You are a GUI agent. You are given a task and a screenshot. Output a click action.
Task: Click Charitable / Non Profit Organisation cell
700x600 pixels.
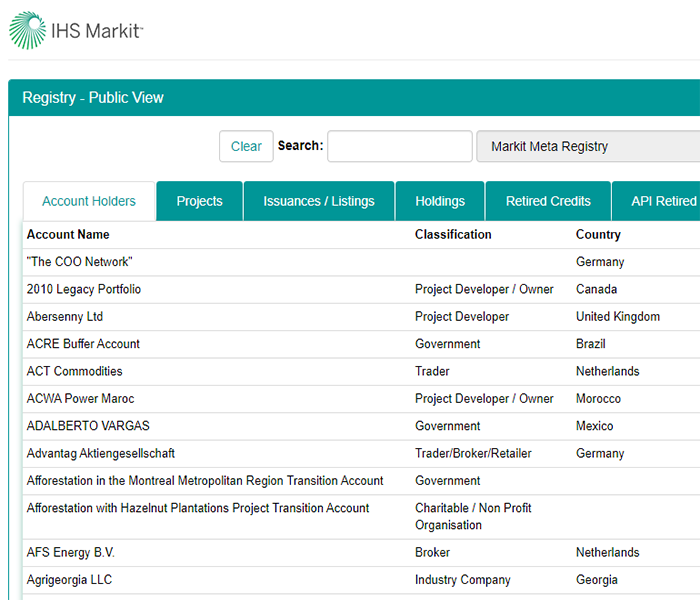click(x=473, y=517)
